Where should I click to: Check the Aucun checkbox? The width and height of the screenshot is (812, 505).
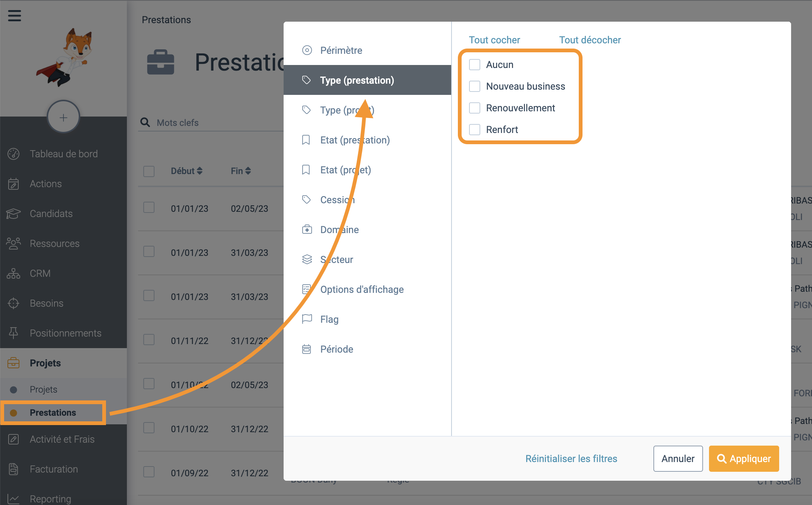point(475,65)
